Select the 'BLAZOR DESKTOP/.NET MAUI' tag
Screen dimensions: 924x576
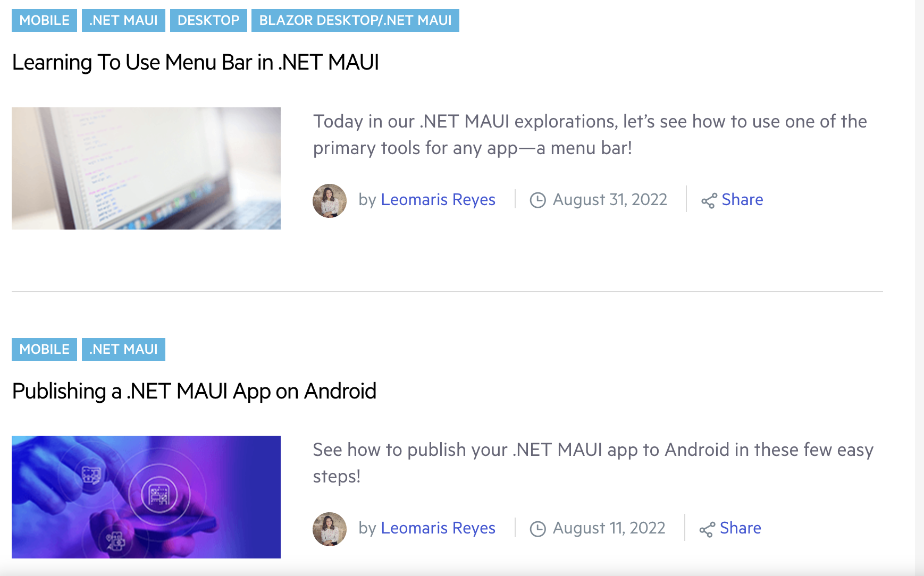coord(354,20)
